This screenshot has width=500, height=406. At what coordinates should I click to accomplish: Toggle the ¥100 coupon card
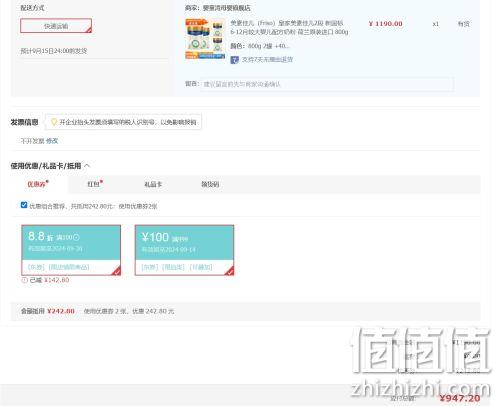point(184,250)
